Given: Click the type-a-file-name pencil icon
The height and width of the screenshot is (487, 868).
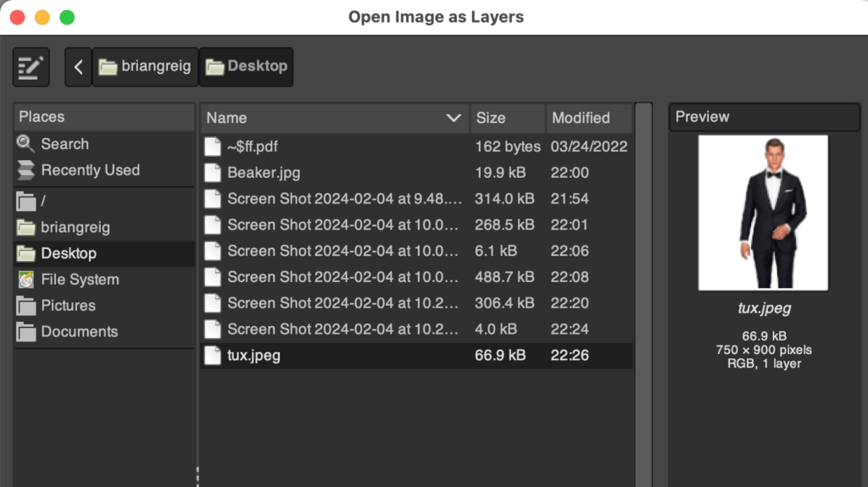Looking at the screenshot, I should coord(31,67).
